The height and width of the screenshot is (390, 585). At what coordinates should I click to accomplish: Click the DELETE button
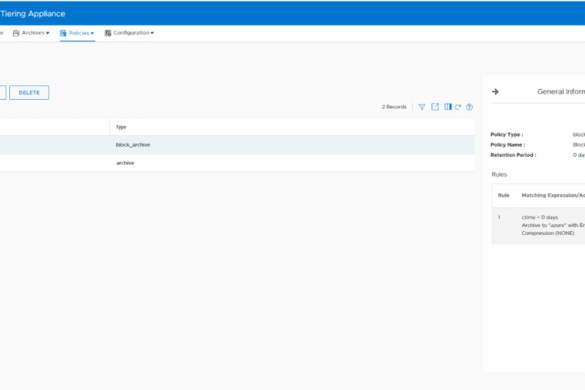coord(29,93)
